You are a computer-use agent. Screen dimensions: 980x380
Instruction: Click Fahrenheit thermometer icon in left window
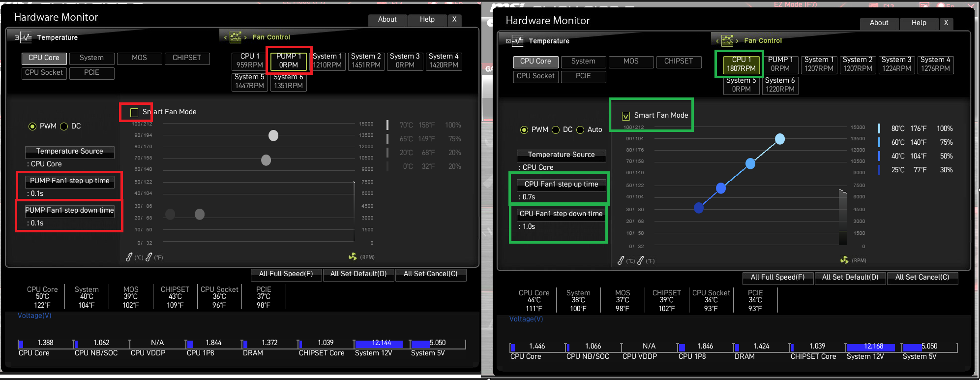149,257
